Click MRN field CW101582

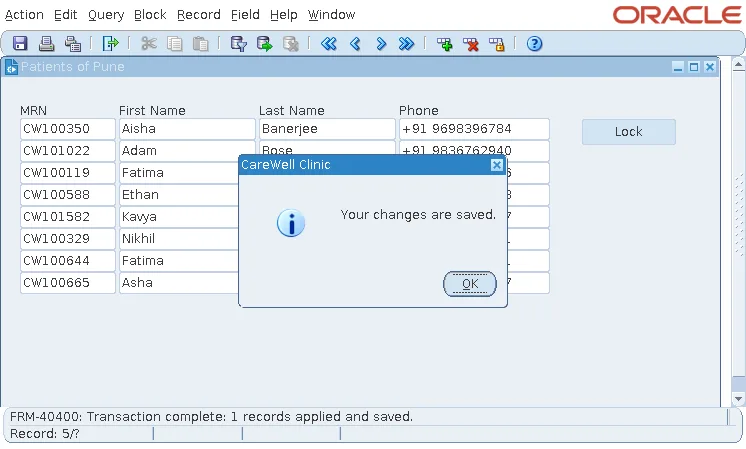(68, 216)
